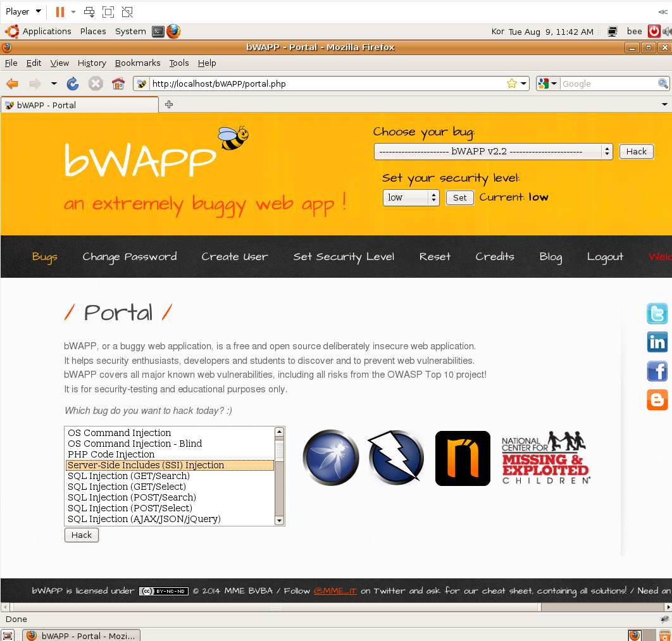Click the search magnifier icon
This screenshot has height=641, width=672.
[x=663, y=84]
